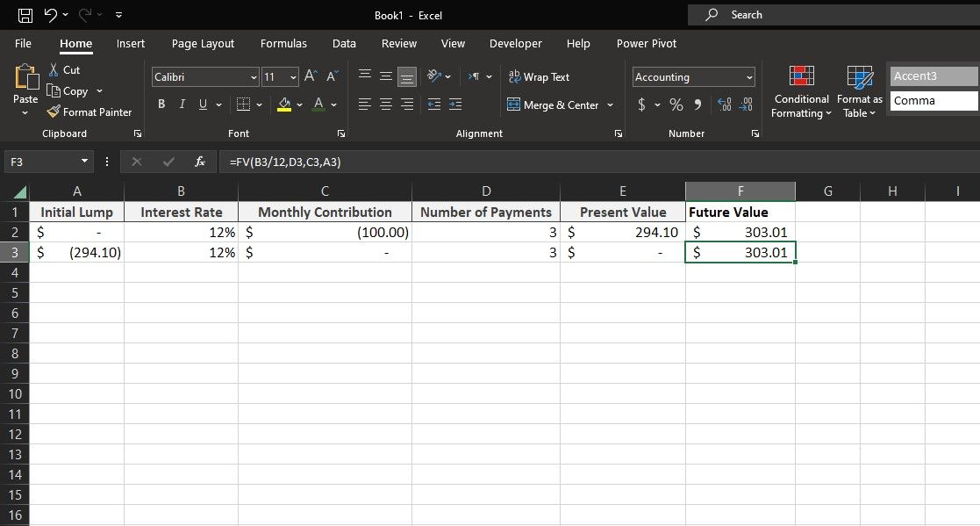Click the Cut scissors icon
980x526 pixels.
(x=53, y=69)
